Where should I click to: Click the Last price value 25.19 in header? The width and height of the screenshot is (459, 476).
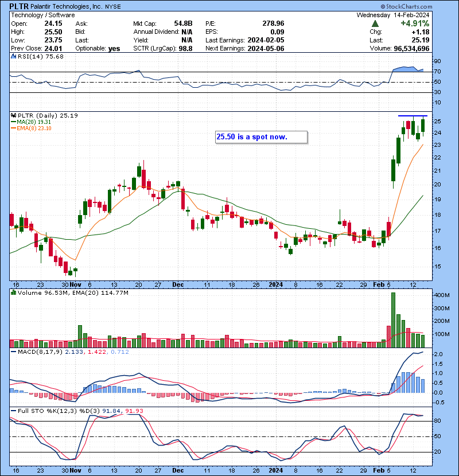coord(421,40)
